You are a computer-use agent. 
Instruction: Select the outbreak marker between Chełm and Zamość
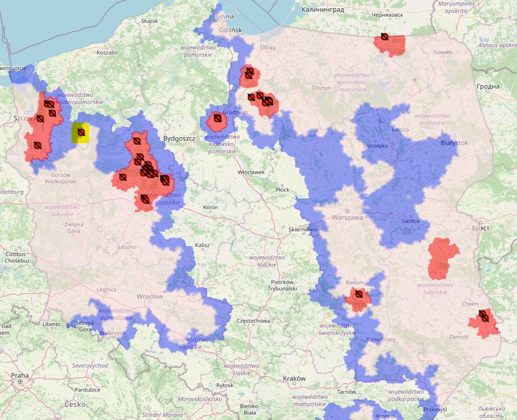[484, 316]
